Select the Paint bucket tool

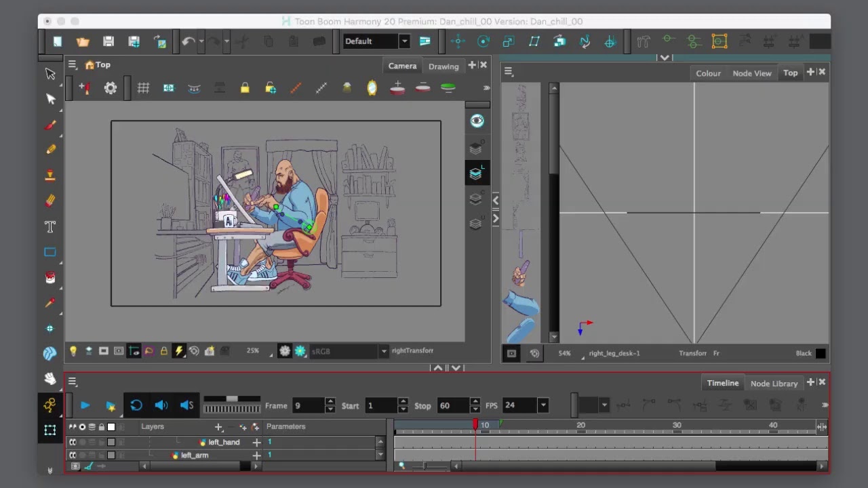(x=50, y=278)
